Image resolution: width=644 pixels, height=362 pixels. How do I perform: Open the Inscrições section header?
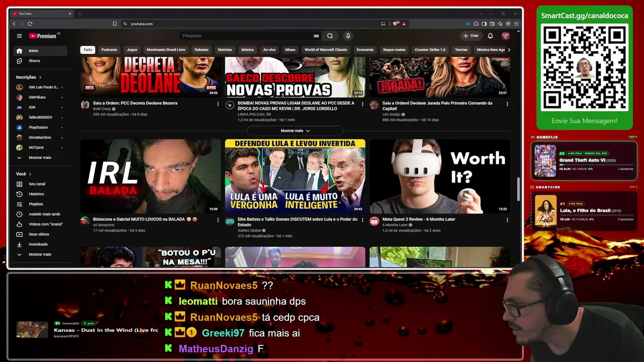29,77
